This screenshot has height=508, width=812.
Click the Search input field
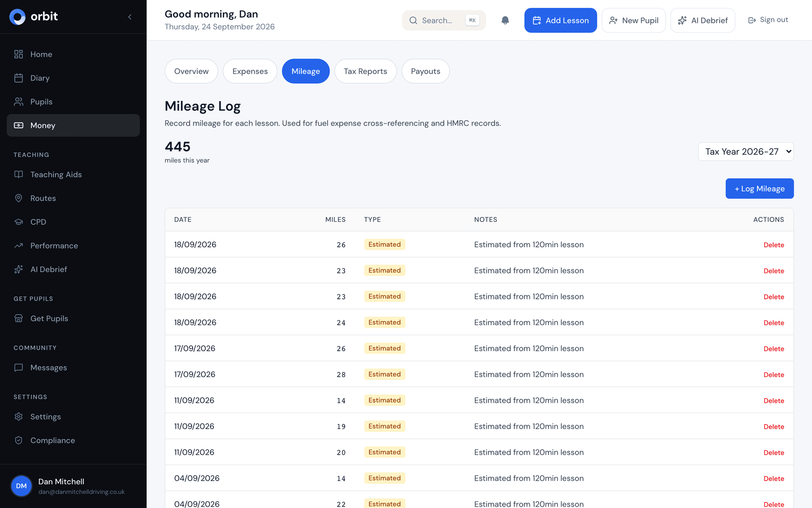click(444, 20)
